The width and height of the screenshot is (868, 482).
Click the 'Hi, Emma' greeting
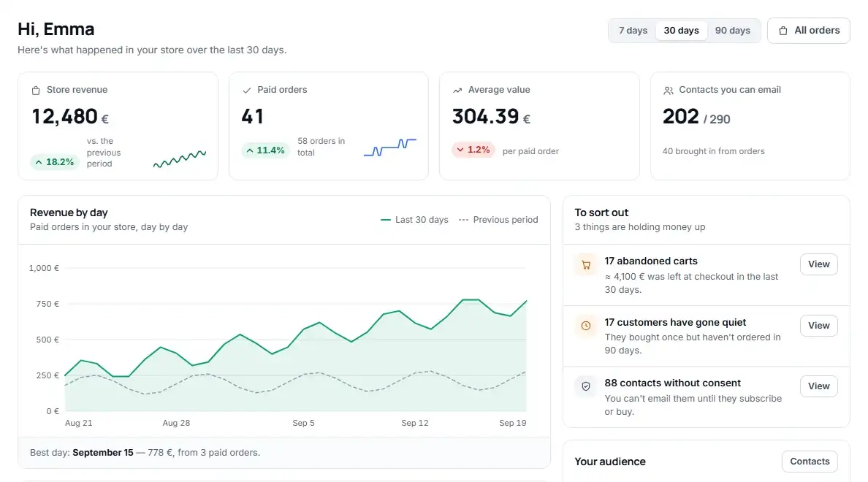[56, 28]
